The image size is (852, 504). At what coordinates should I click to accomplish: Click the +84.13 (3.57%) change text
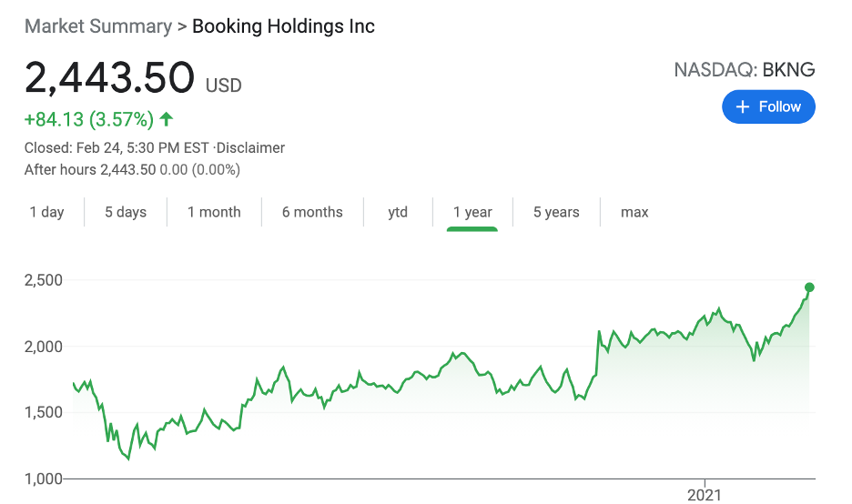tap(89, 119)
